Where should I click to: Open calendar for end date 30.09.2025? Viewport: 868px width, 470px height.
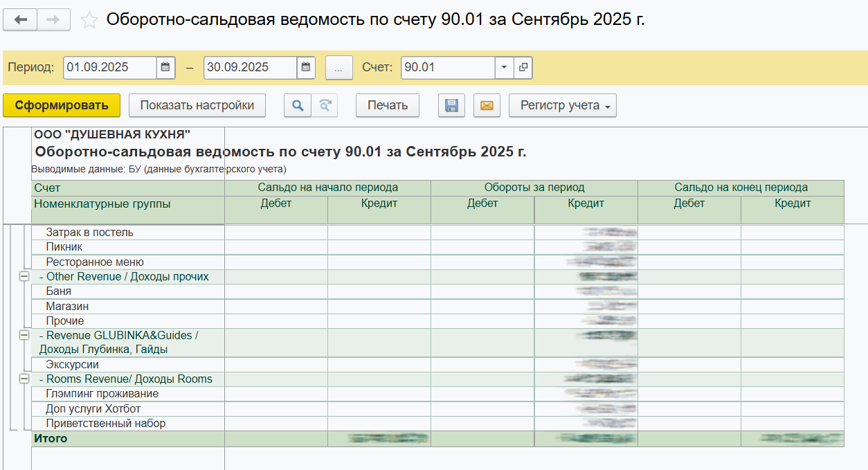click(306, 67)
